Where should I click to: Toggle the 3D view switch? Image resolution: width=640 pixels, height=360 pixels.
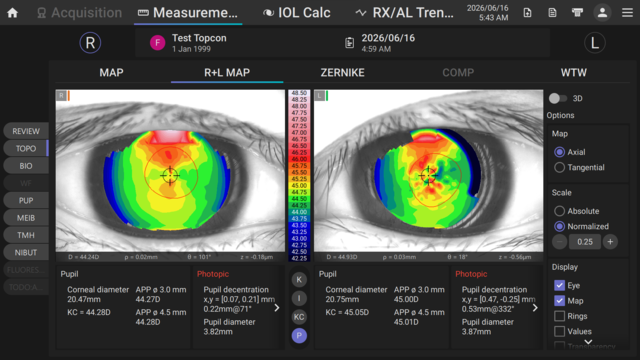pos(558,98)
